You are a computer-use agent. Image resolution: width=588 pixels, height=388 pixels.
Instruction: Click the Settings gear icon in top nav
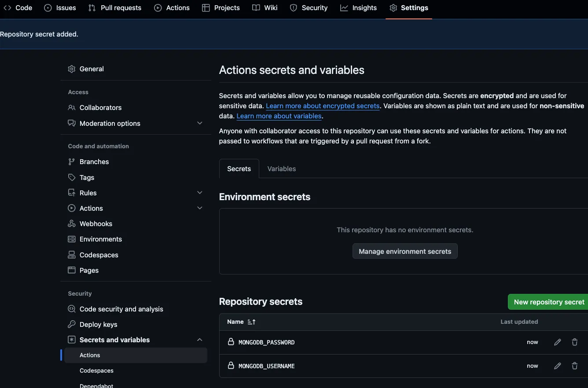393,8
